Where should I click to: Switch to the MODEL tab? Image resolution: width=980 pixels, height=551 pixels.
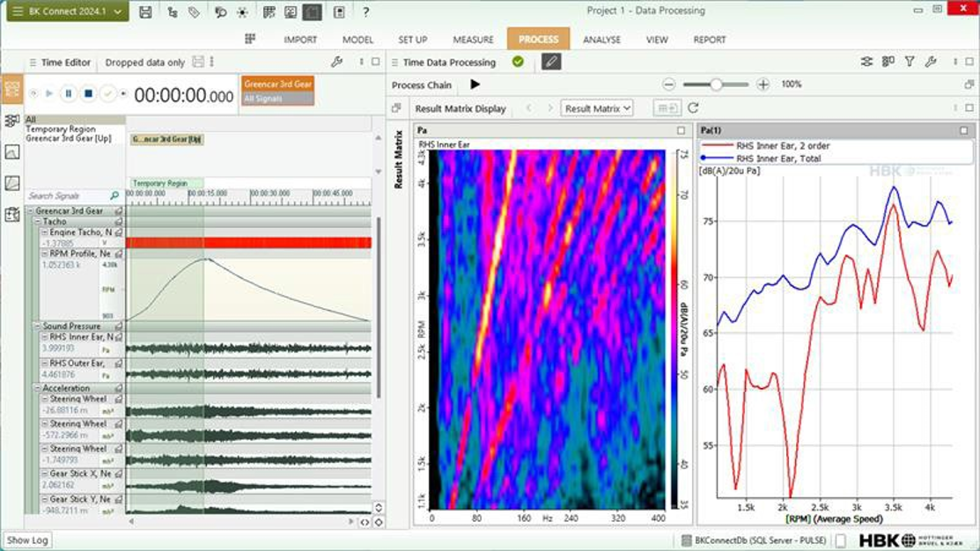[x=357, y=40]
